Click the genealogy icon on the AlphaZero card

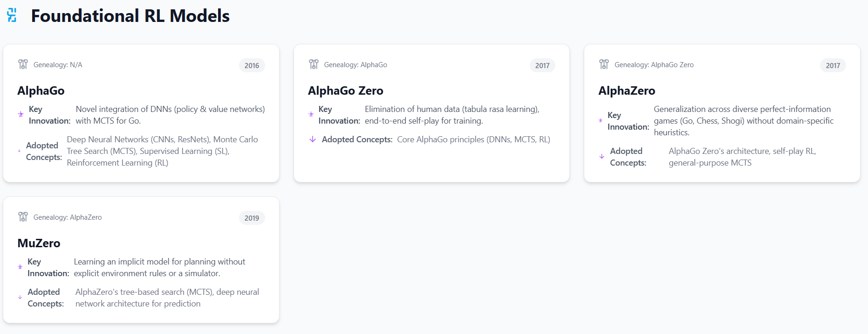(604, 64)
